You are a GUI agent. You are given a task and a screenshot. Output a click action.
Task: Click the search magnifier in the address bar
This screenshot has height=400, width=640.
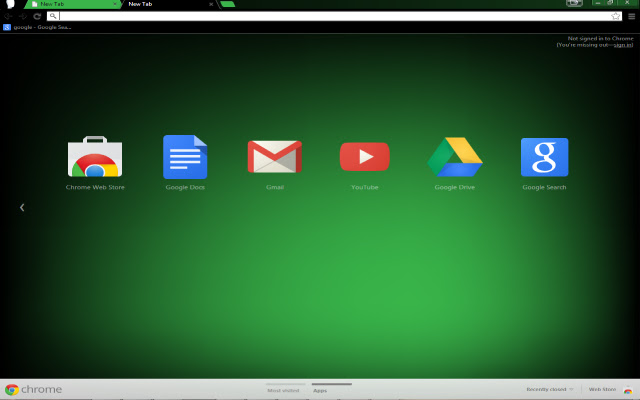[53, 16]
